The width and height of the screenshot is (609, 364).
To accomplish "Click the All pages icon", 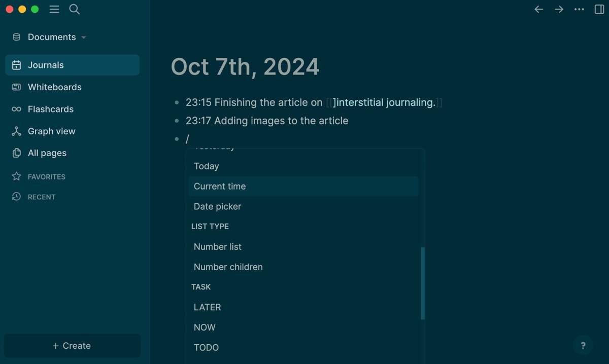I will (16, 153).
